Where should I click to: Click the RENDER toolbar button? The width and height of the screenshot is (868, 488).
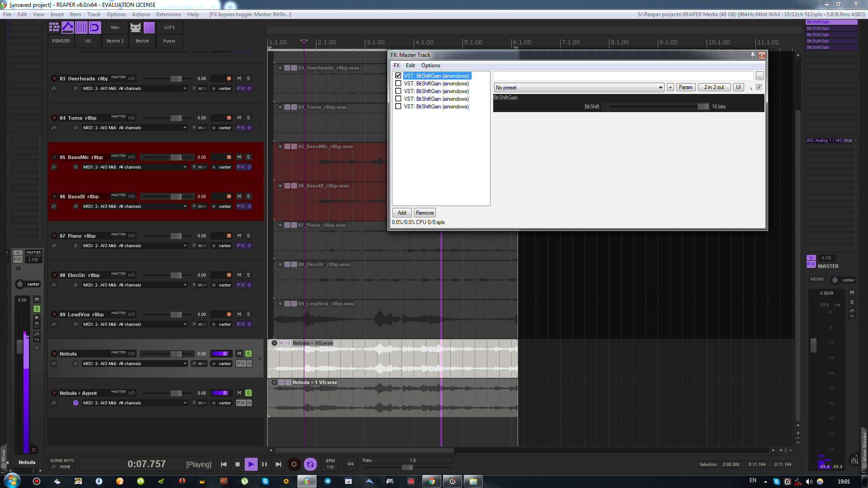point(61,41)
